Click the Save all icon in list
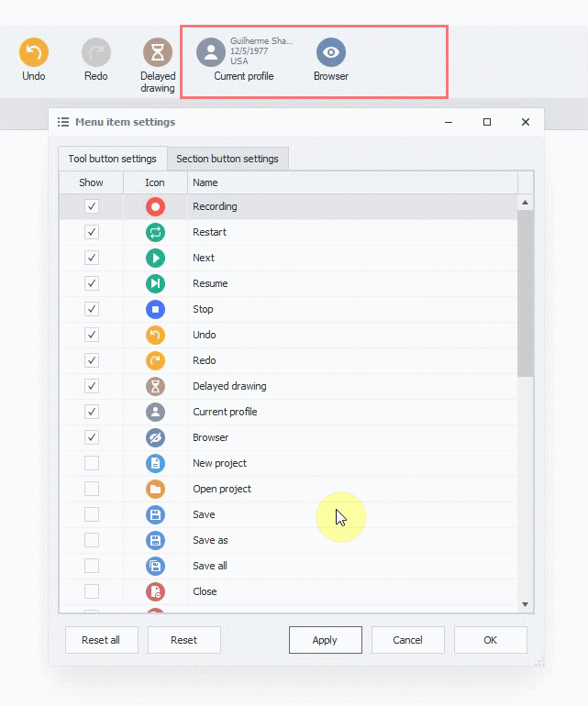Image resolution: width=588 pixels, height=706 pixels. click(155, 566)
